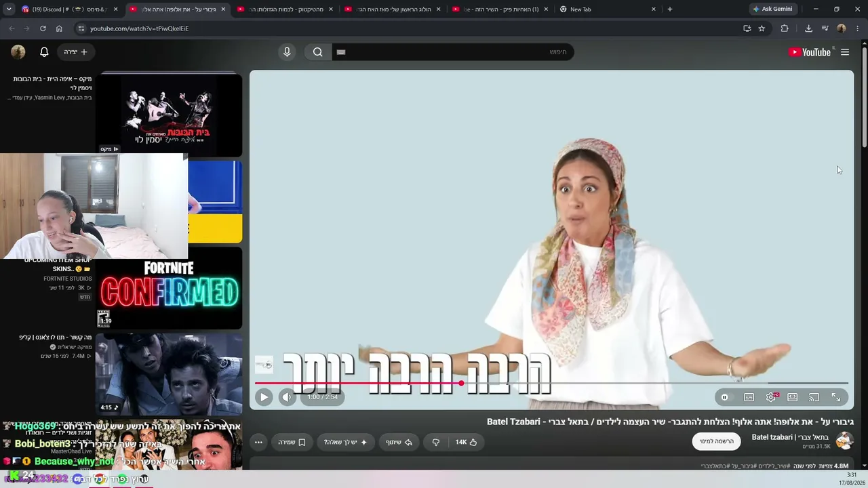Close the Discord browser tab
Image resolution: width=868 pixels, height=488 pixels.
(115, 9)
